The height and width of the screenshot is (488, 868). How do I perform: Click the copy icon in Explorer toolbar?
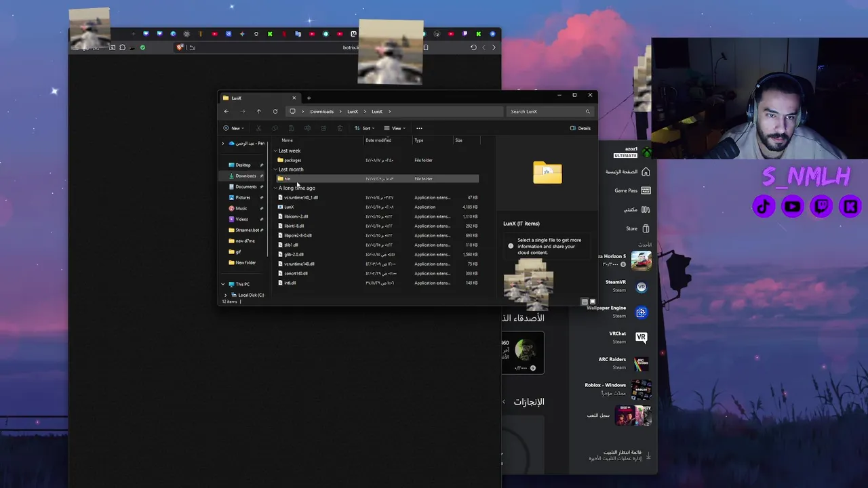click(275, 128)
